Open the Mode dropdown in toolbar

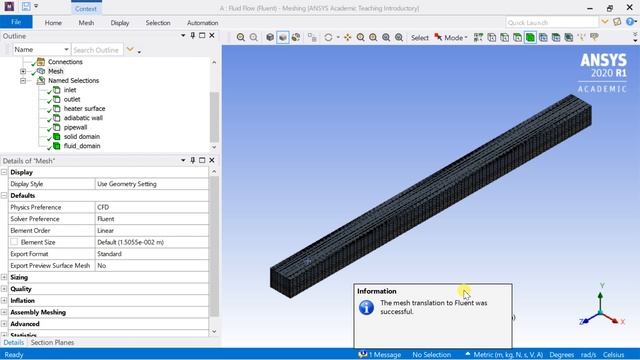click(466, 38)
